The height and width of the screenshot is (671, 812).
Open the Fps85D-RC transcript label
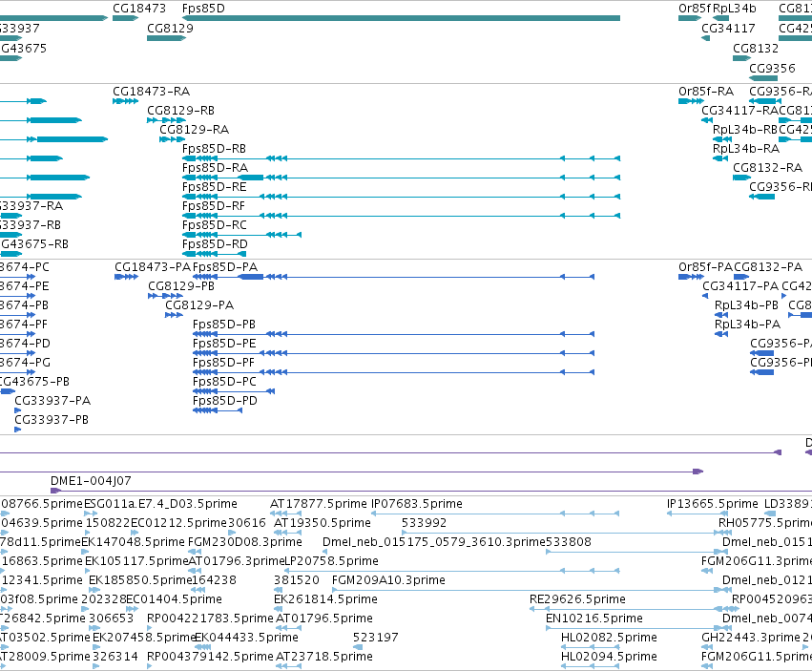coord(215,225)
